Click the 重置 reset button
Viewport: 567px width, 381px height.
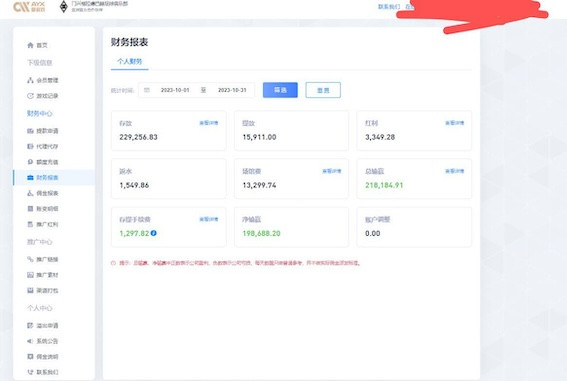pyautogui.click(x=323, y=90)
